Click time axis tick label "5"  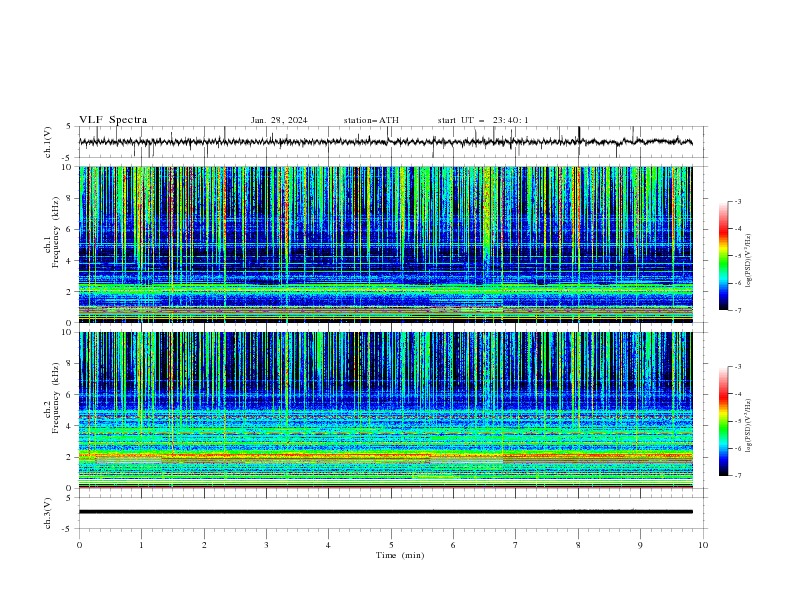click(391, 545)
